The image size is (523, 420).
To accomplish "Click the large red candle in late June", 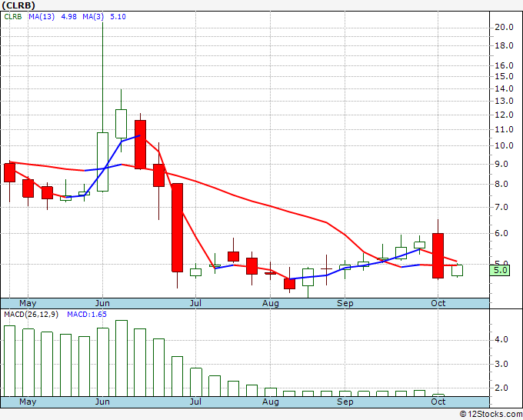I will pyautogui.click(x=177, y=227).
